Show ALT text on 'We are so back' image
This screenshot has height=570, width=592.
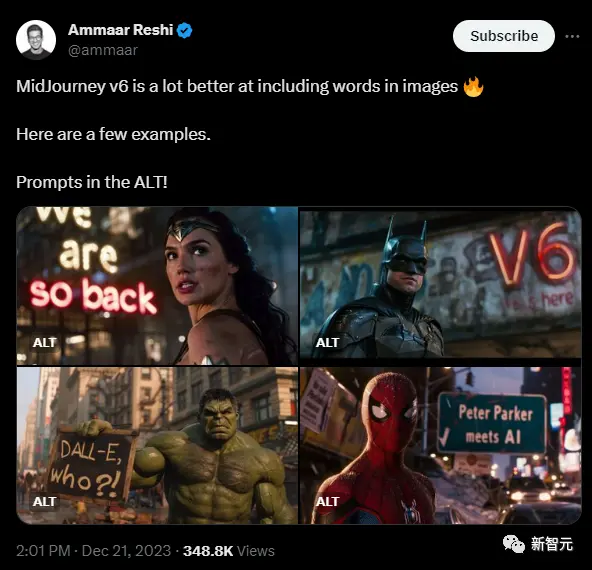[x=45, y=342]
